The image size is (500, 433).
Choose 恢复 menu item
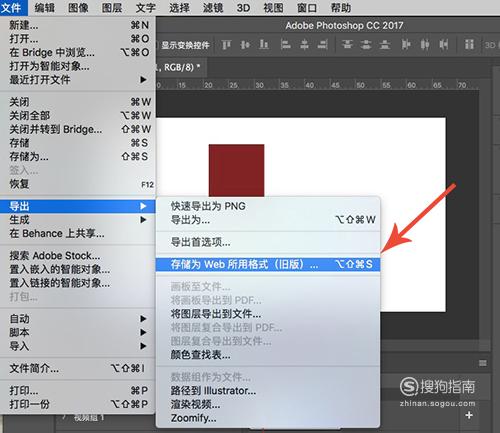coord(78,184)
